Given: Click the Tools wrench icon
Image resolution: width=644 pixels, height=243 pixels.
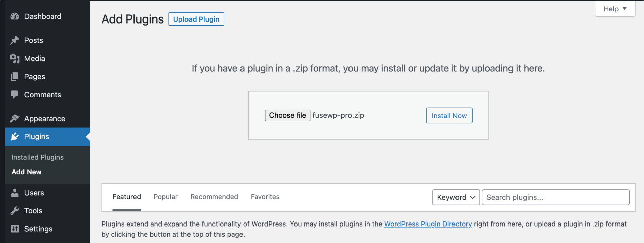Looking at the screenshot, I should 15,211.
